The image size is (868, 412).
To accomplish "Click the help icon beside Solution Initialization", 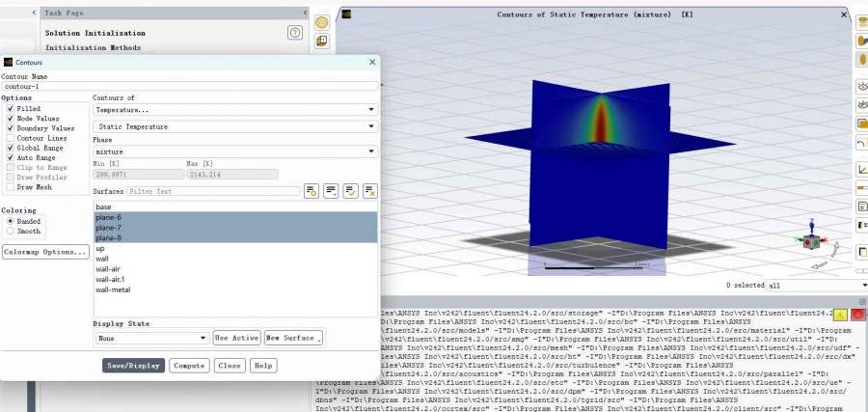I will pyautogui.click(x=295, y=33).
